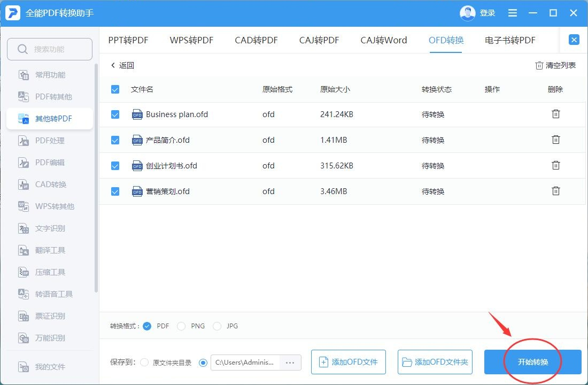Switch to the PPT转PDF tab
Screen dimensions: 588x385
tap(128, 40)
